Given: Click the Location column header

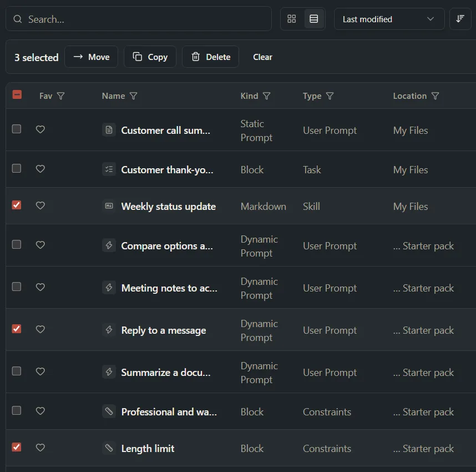Looking at the screenshot, I should tap(410, 96).
